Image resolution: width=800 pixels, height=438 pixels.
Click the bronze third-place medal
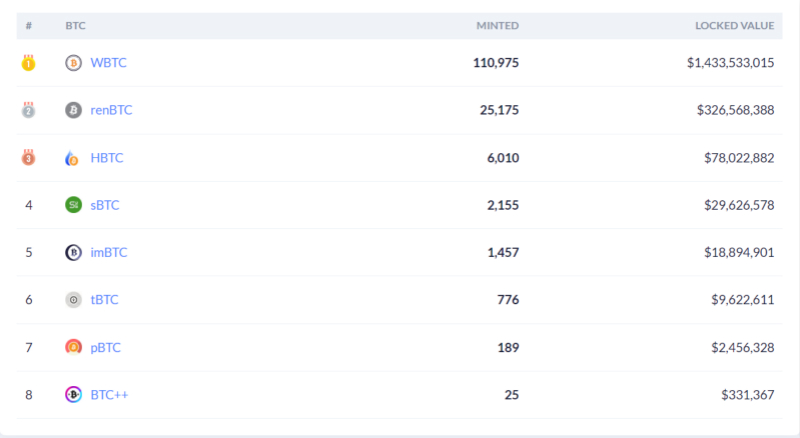[x=29, y=157]
